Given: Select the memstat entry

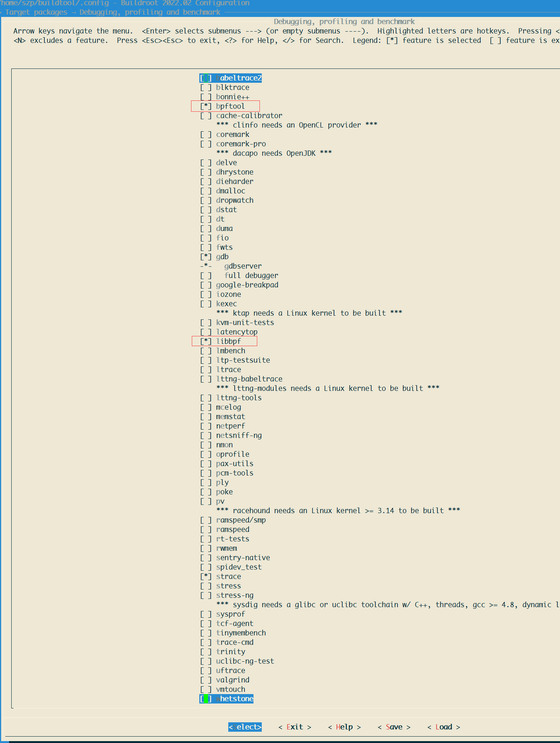Looking at the screenshot, I should [223, 416].
